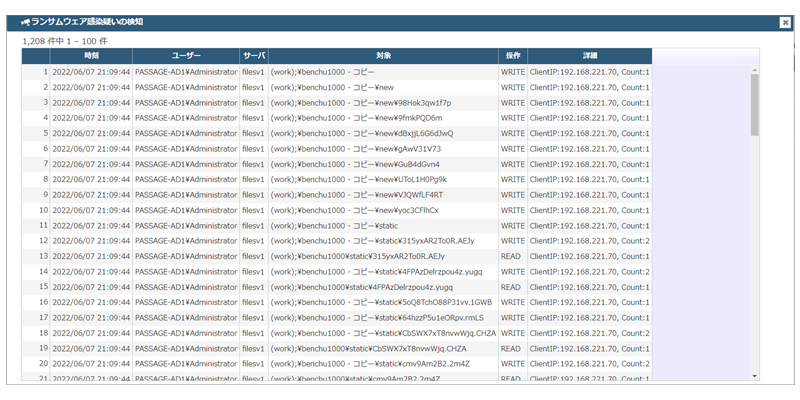
Task: Select the row 13 target benchu1000¥static¥315yxAR2To0R.AEJy
Action: tap(357, 256)
